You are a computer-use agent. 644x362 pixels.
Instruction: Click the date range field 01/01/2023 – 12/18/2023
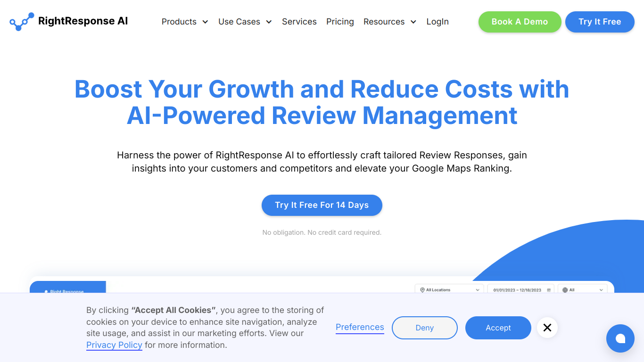tap(521, 289)
